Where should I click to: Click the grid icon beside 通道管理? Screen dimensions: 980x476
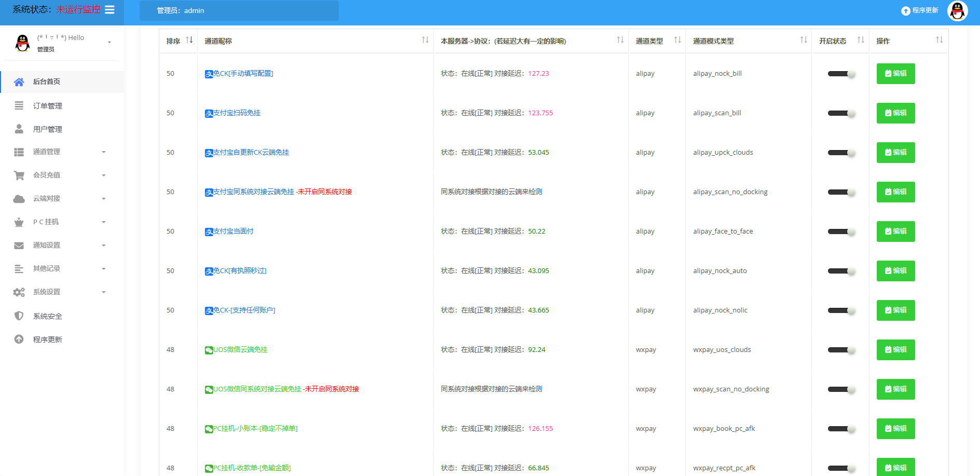[19, 152]
